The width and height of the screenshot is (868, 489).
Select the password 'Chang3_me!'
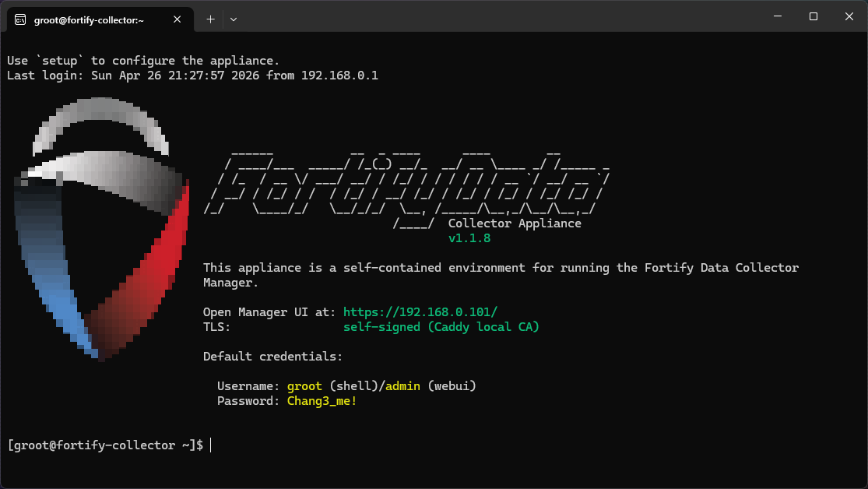click(322, 401)
